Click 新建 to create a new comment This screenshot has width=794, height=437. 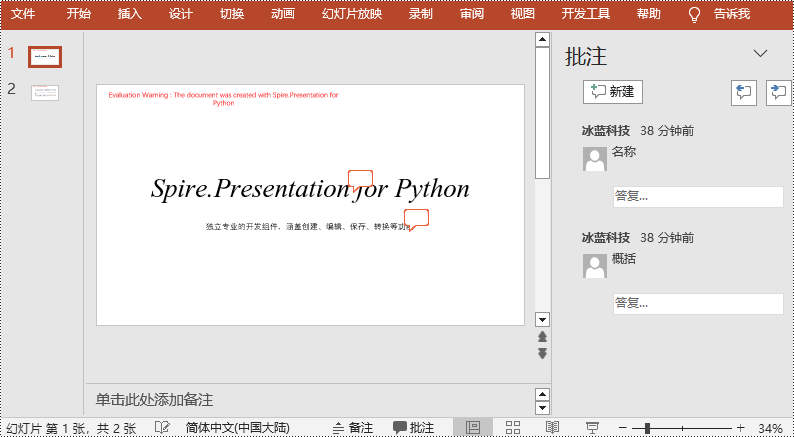(x=613, y=92)
